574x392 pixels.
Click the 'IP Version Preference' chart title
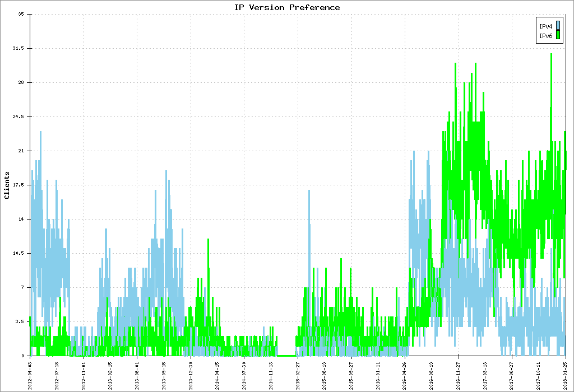(287, 7)
